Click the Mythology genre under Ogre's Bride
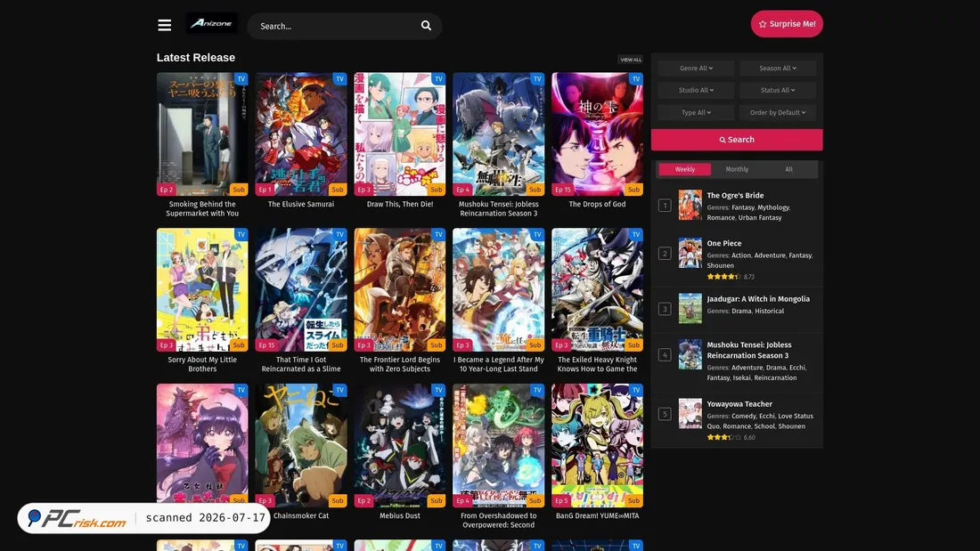This screenshot has width=980, height=551. point(773,207)
